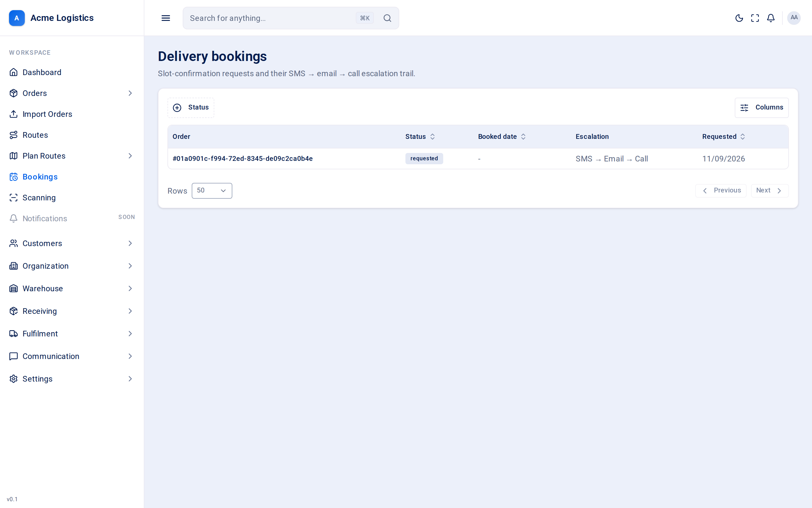
Task: Go to Previous page
Action: coord(721,190)
